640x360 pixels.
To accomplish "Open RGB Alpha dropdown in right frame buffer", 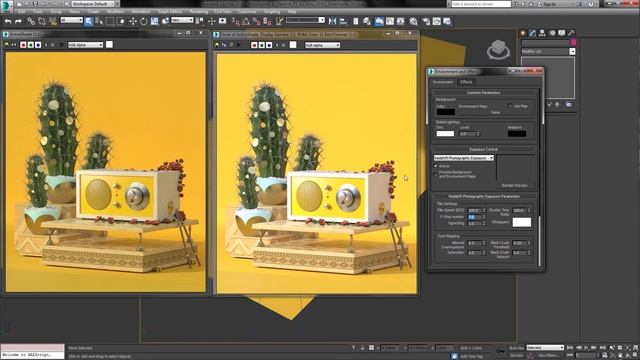I will pos(322,45).
